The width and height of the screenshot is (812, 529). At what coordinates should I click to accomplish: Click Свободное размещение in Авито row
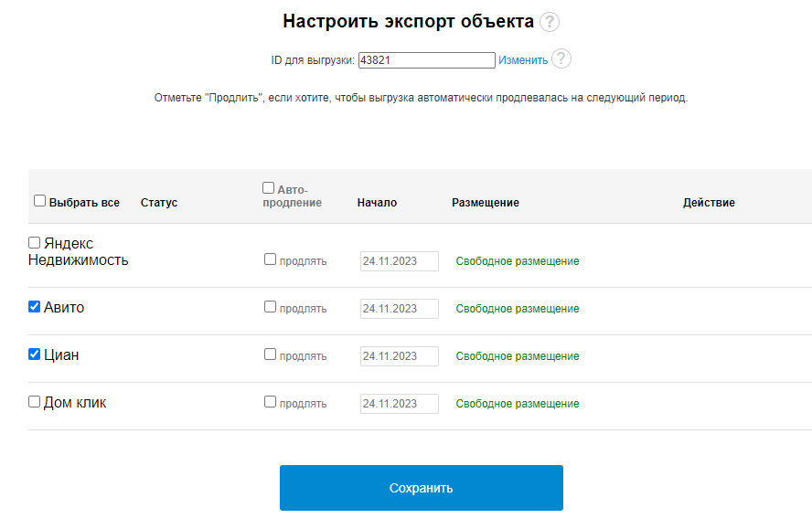pyautogui.click(x=518, y=309)
